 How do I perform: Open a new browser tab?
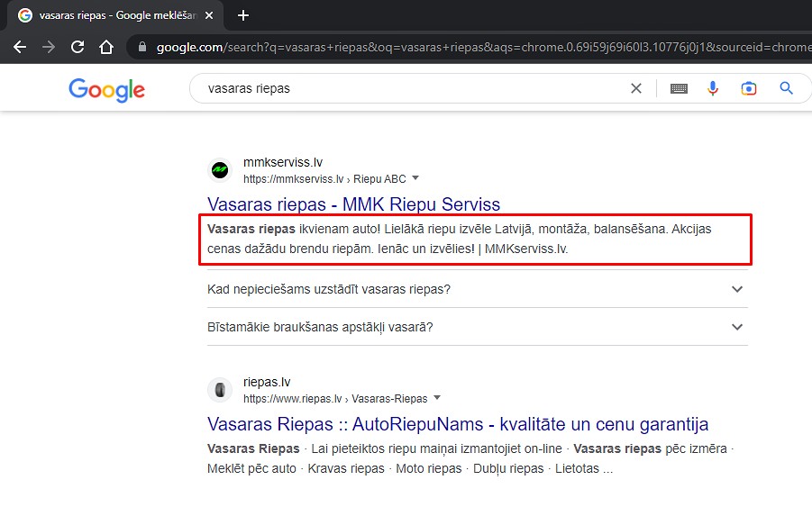(x=242, y=15)
